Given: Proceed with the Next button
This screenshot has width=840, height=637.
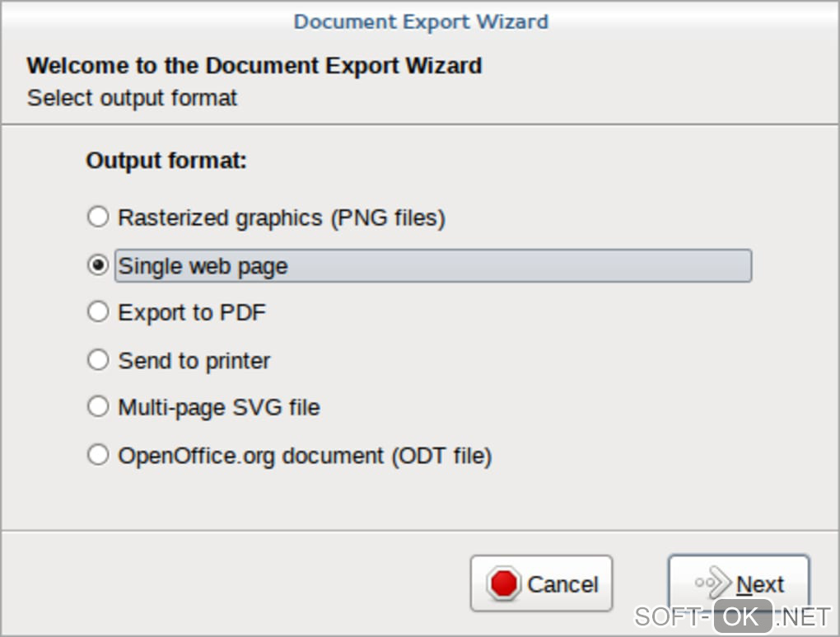Looking at the screenshot, I should [739, 583].
